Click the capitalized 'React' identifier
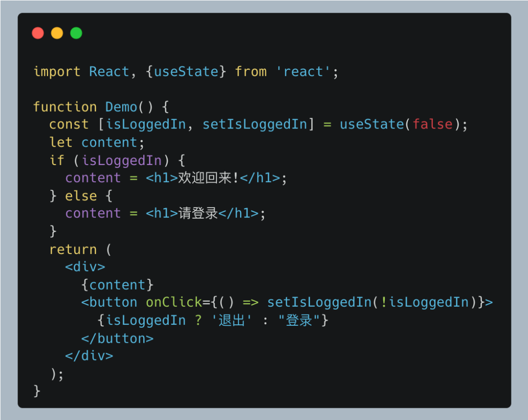This screenshot has width=528, height=420. (109, 72)
